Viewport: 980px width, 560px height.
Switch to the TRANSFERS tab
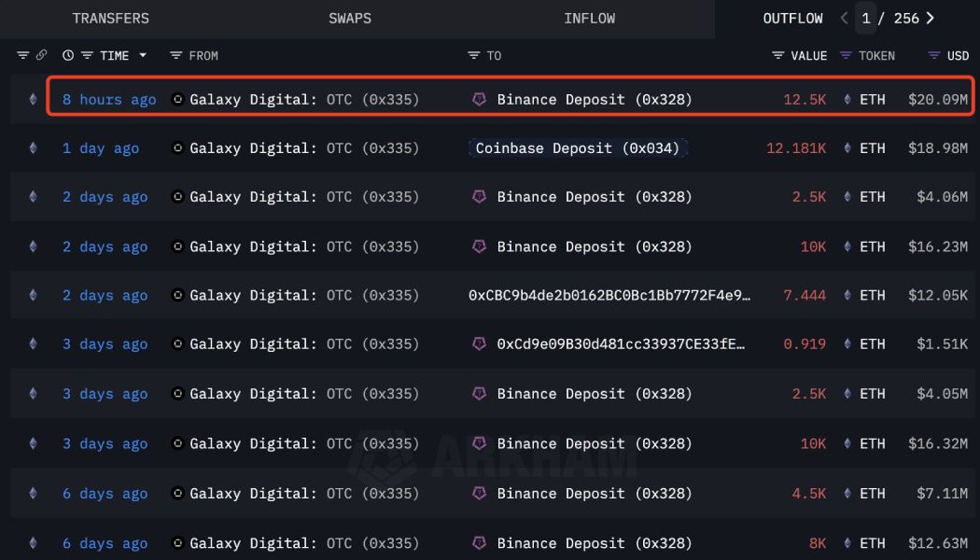pyautogui.click(x=110, y=19)
